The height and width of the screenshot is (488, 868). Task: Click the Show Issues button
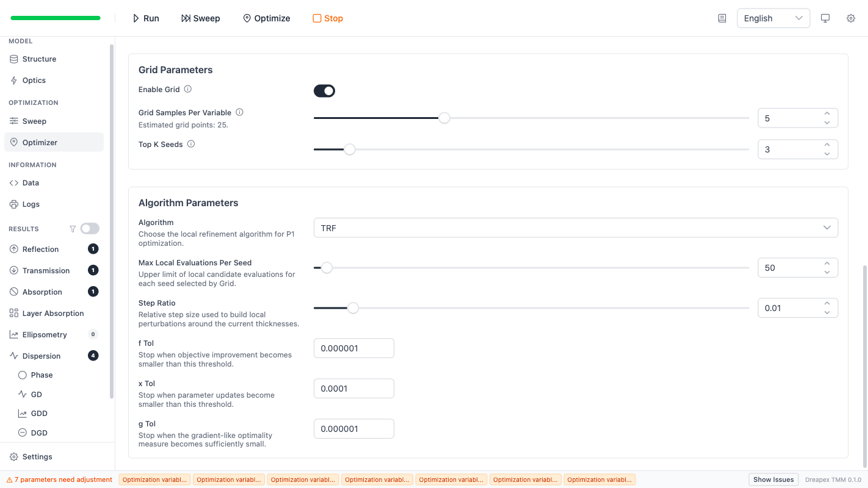point(773,479)
